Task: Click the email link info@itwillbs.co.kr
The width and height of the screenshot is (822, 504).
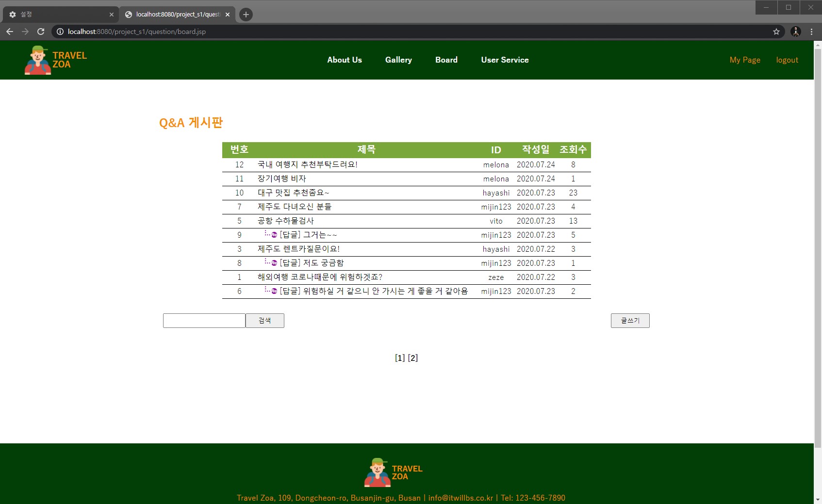Action: 460,498
